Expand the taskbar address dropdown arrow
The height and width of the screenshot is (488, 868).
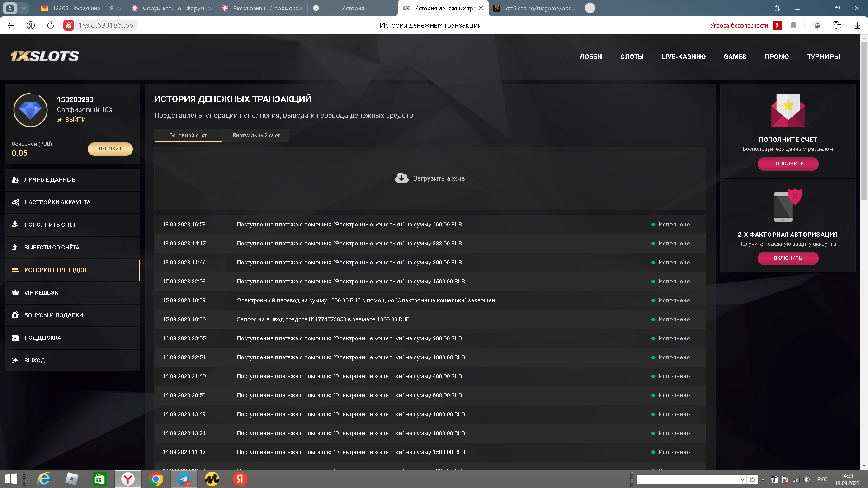tap(742, 479)
